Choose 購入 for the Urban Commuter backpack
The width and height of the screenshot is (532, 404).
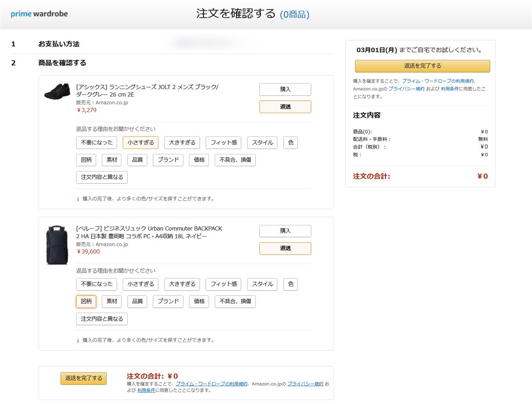click(x=285, y=231)
